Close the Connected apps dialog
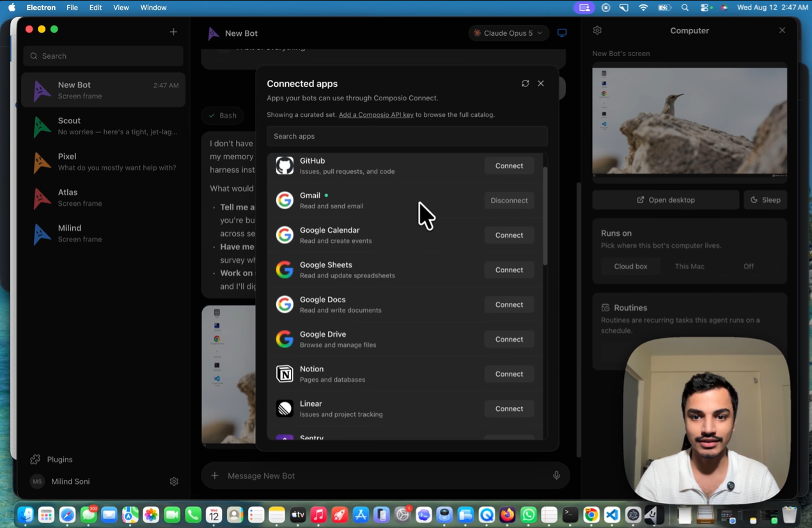 click(541, 84)
